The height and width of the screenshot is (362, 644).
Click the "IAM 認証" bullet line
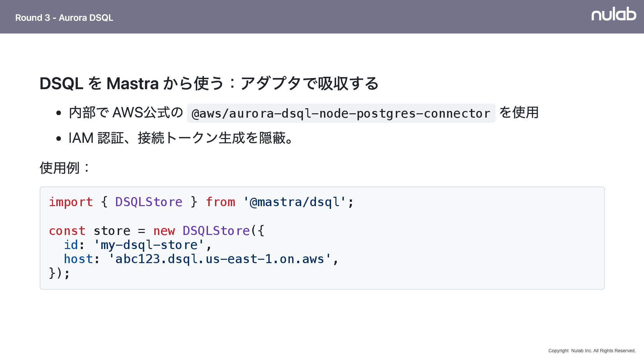tap(181, 138)
